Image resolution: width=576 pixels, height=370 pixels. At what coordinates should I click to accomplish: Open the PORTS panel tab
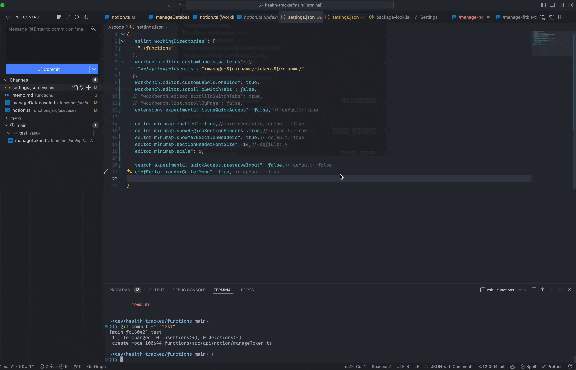point(247,290)
